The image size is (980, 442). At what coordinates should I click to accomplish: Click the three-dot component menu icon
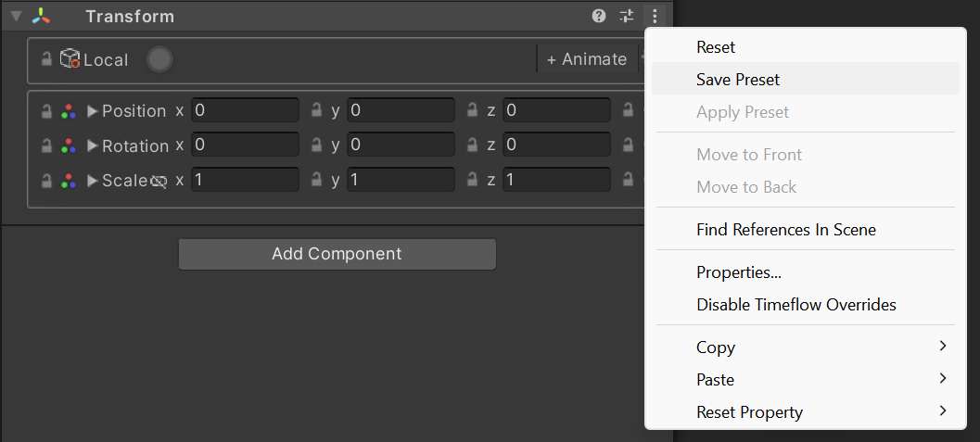tap(655, 16)
